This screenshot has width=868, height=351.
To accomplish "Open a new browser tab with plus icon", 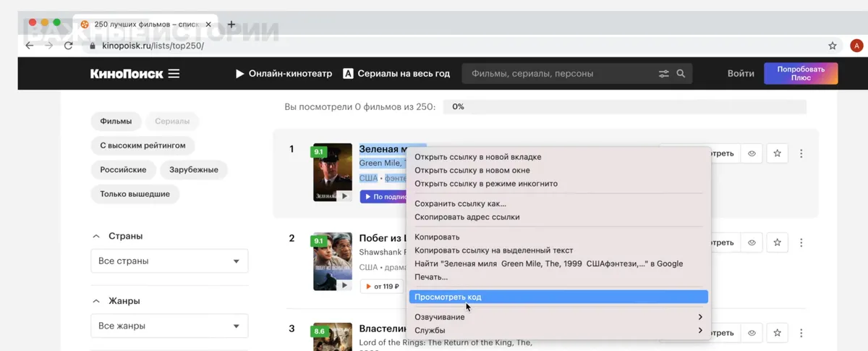I will pos(231,24).
